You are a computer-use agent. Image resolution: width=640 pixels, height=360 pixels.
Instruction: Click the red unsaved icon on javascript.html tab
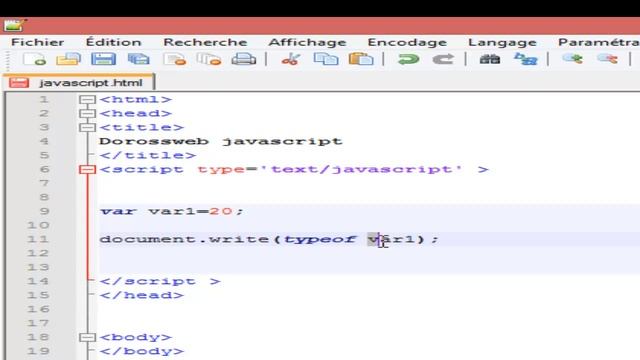click(19, 83)
